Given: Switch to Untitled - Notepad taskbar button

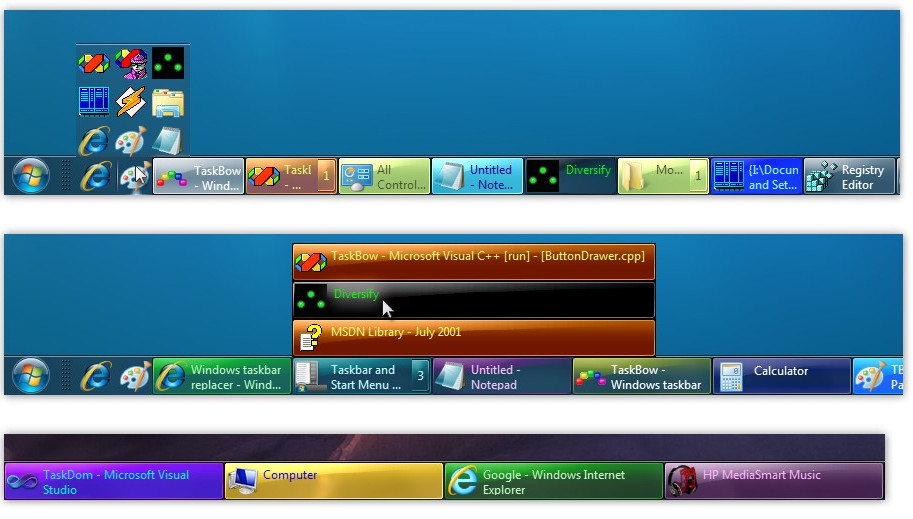Looking at the screenshot, I should pos(502,376).
